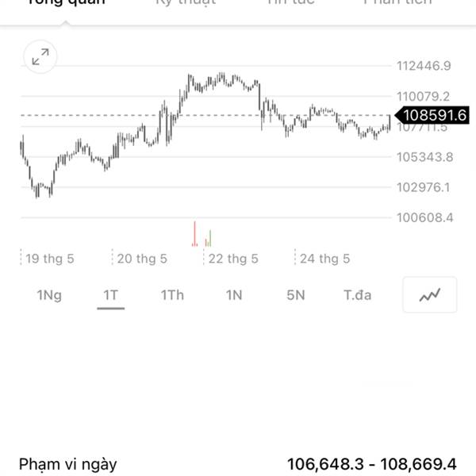
Task: Select the 5N time range
Action: point(295,295)
